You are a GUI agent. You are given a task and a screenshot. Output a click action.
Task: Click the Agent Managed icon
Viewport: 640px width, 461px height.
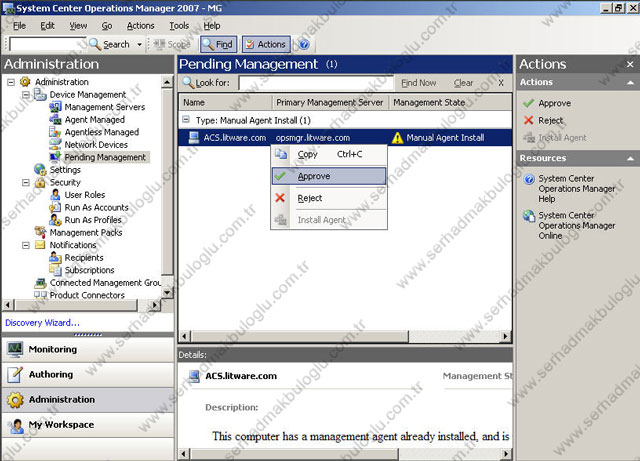tap(55, 120)
